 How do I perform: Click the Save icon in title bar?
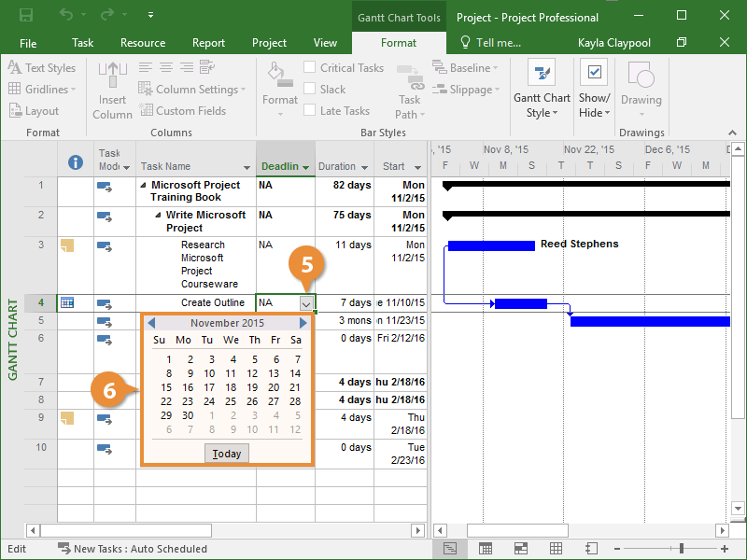pyautogui.click(x=26, y=16)
